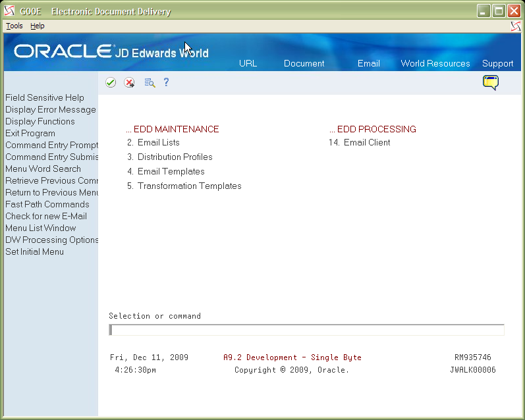Click the Copyright 2009, Oracle text
Image resolution: width=525 pixels, height=420 pixels.
(x=292, y=370)
